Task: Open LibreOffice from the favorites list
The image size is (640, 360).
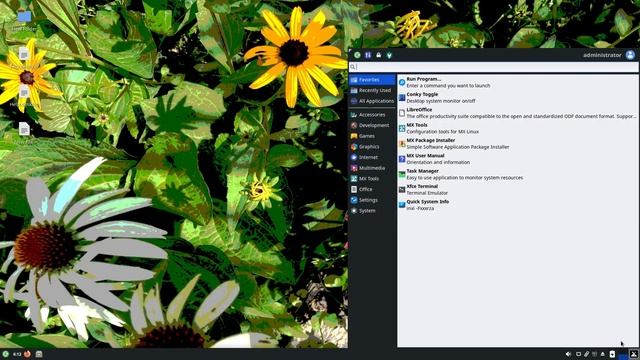Action: (x=518, y=113)
